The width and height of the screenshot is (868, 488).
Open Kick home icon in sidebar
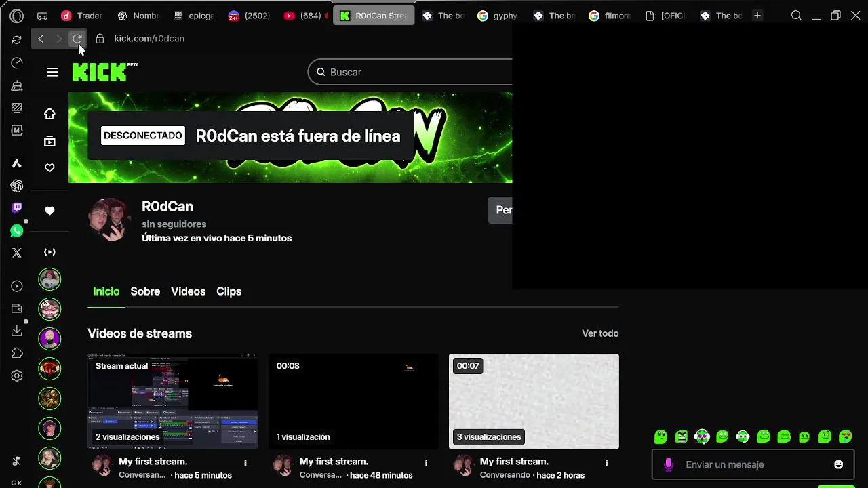coord(50,114)
